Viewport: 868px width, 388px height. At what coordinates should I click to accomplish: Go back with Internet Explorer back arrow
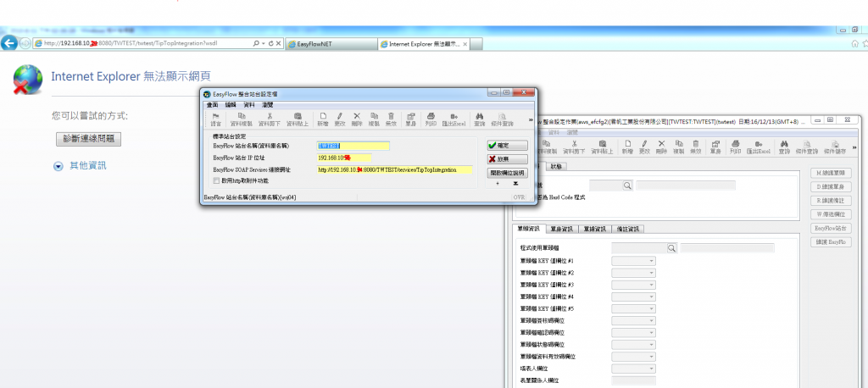point(8,43)
